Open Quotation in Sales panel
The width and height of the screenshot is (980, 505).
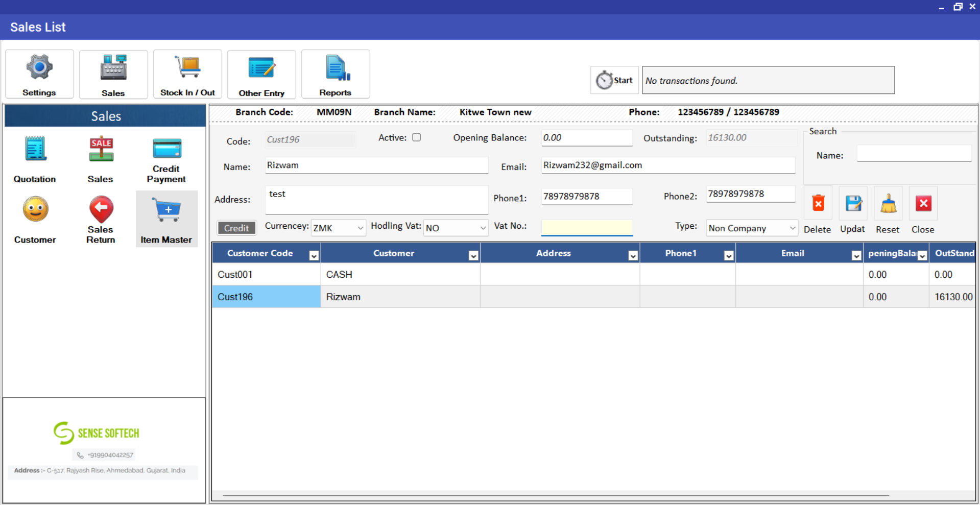[35, 149]
